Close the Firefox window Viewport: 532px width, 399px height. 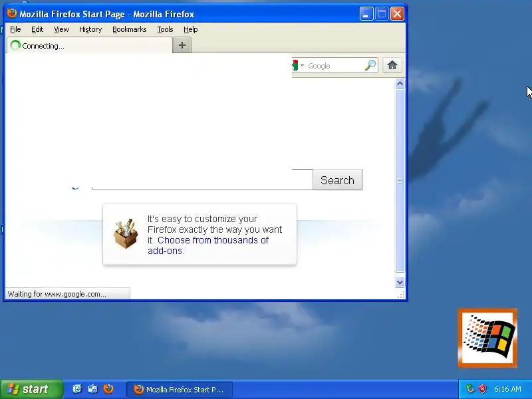pos(397,14)
